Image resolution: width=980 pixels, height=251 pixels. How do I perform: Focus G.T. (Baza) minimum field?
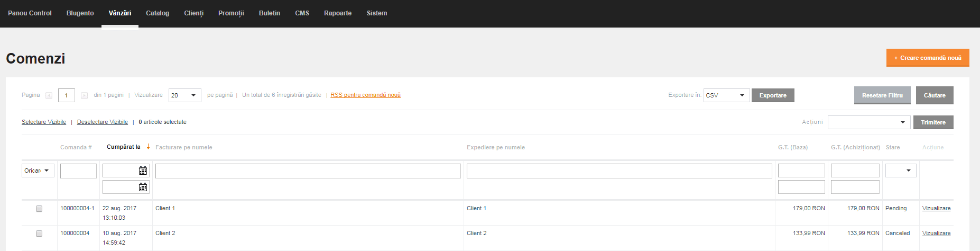801,171
